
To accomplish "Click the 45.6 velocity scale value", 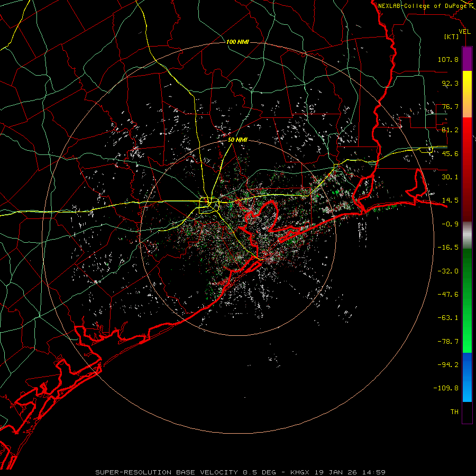I will tap(450, 153).
